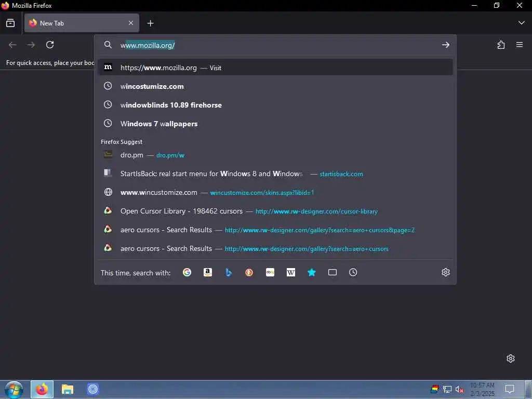Open Firefox View tab list icon
Viewport: 532px width, 399px height.
click(x=10, y=23)
